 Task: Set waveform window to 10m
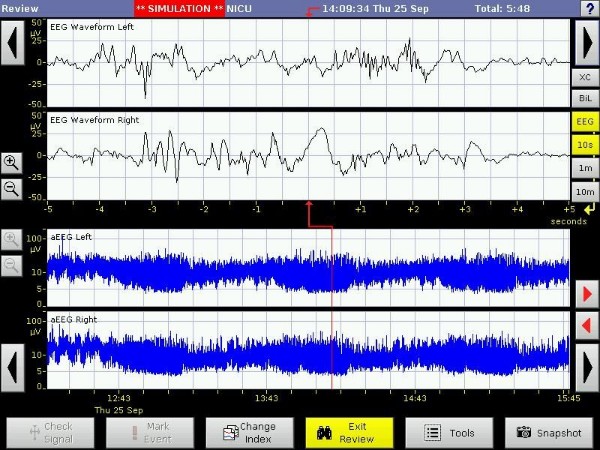[x=585, y=192]
